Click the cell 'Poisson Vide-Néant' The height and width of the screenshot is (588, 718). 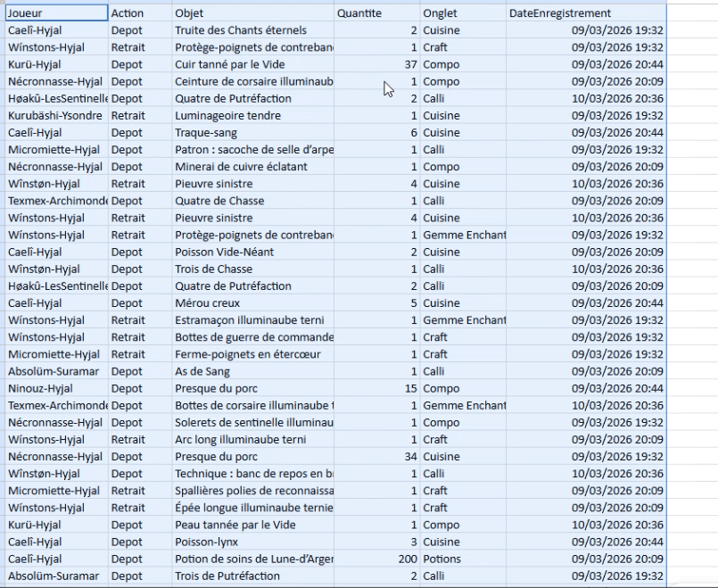[253, 252]
